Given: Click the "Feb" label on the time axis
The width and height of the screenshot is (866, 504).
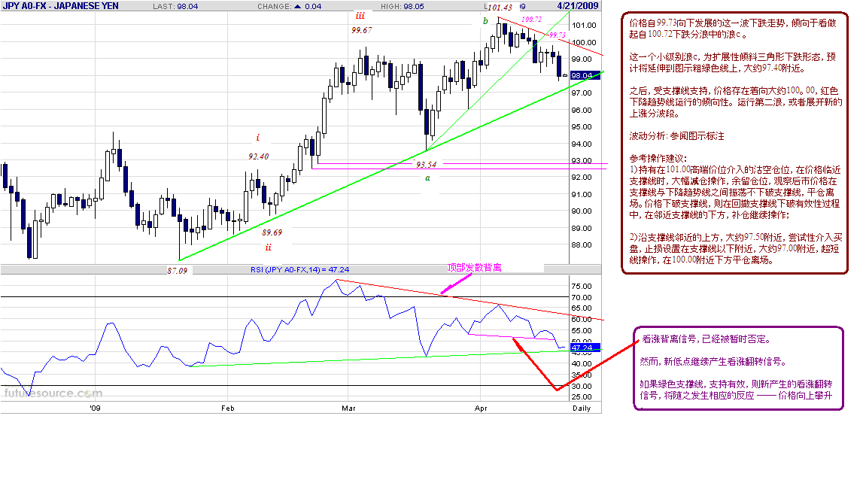Looking at the screenshot, I should [227, 408].
